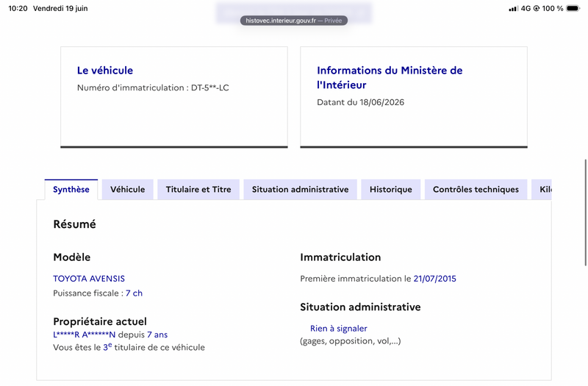Click the Informations du Ministère de l'Intérieur heading
This screenshot has height=386, width=588.
click(390, 78)
